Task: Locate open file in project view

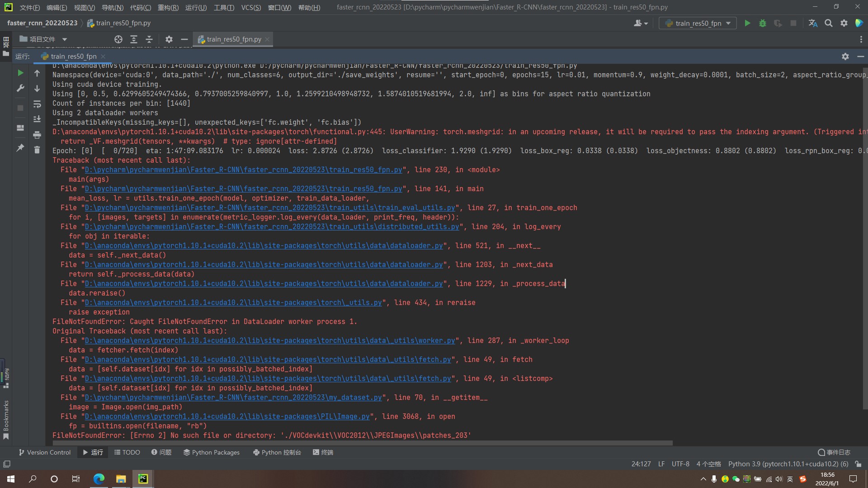Action: pyautogui.click(x=118, y=39)
